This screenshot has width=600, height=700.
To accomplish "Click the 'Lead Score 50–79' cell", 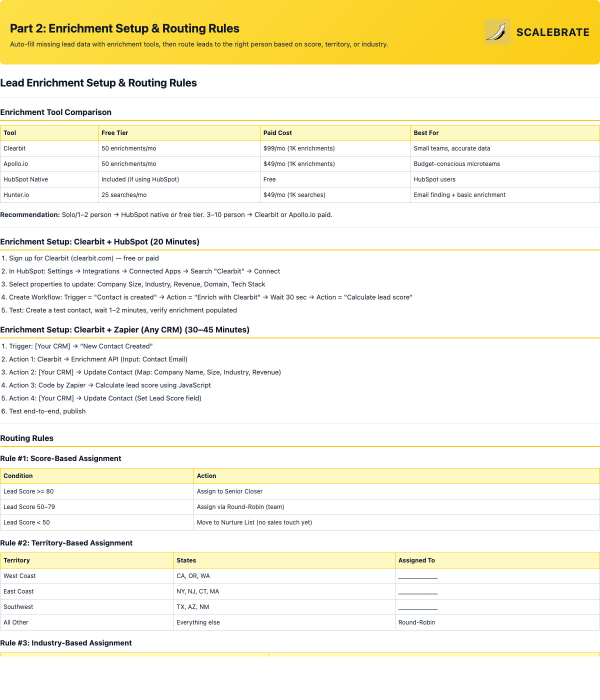I will [x=97, y=507].
